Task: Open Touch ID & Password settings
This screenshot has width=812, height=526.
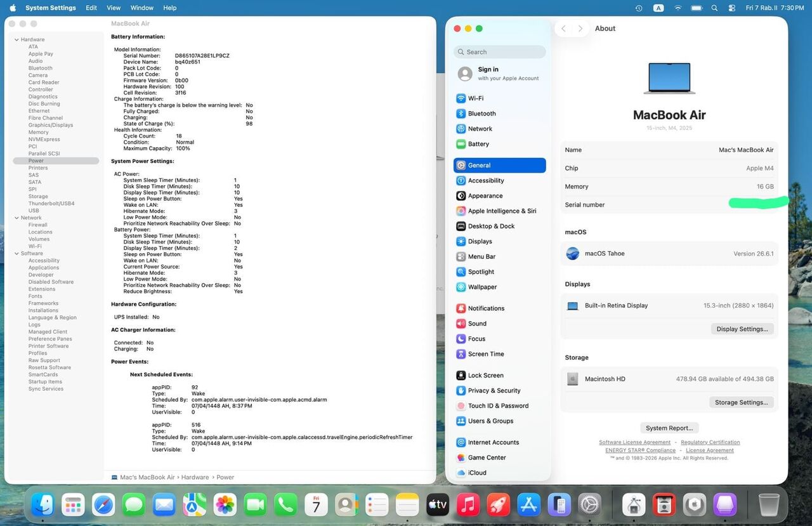Action: pos(499,405)
